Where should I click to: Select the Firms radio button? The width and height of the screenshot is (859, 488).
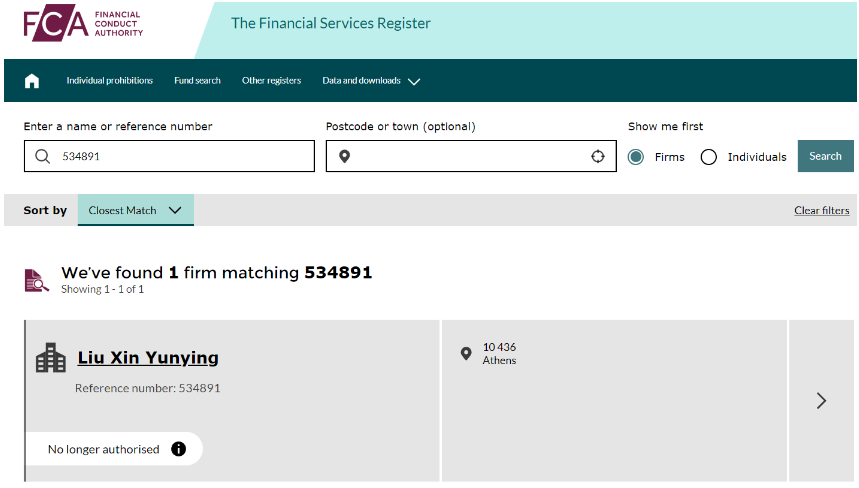pos(636,157)
